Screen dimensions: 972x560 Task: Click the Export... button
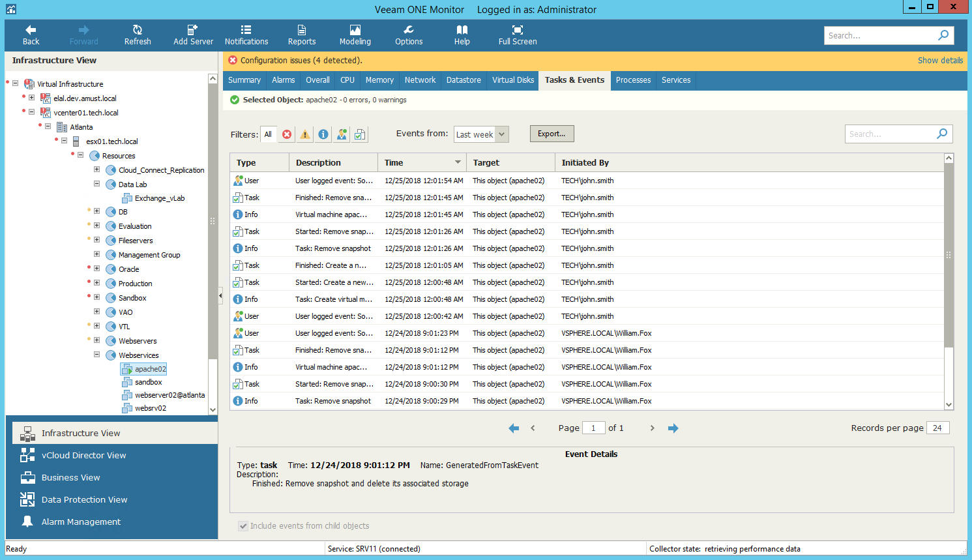[552, 134]
